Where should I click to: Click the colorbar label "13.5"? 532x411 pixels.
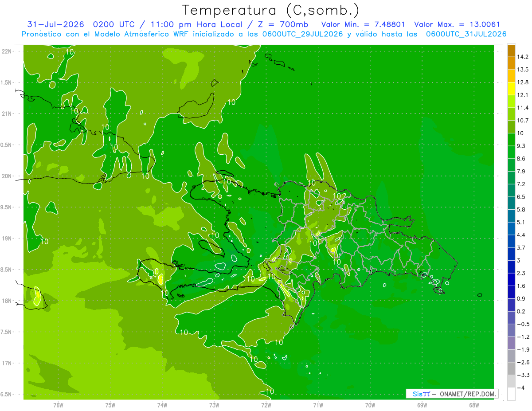coord(523,70)
